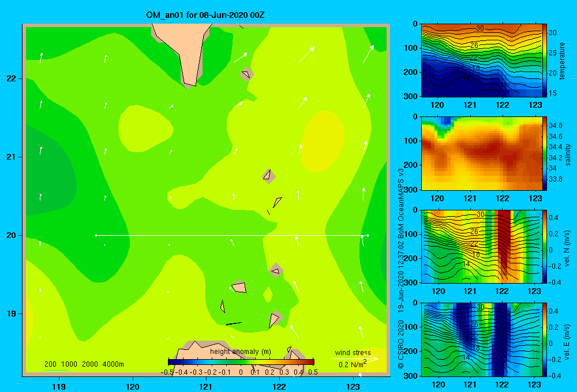This screenshot has height=392, width=577.
Task: Click the depth legend '200 1000 2000 4000m'
Action: [84, 364]
